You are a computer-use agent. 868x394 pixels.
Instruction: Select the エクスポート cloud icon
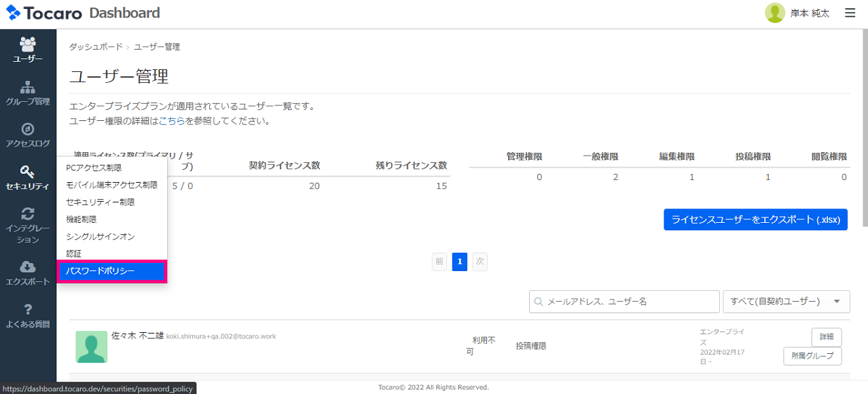tap(28, 270)
